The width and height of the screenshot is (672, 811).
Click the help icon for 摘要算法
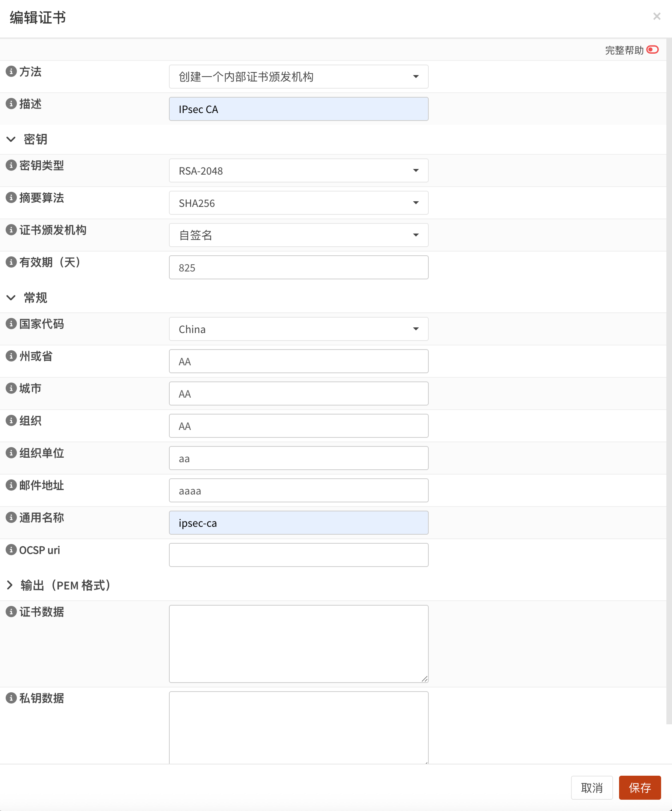11,198
